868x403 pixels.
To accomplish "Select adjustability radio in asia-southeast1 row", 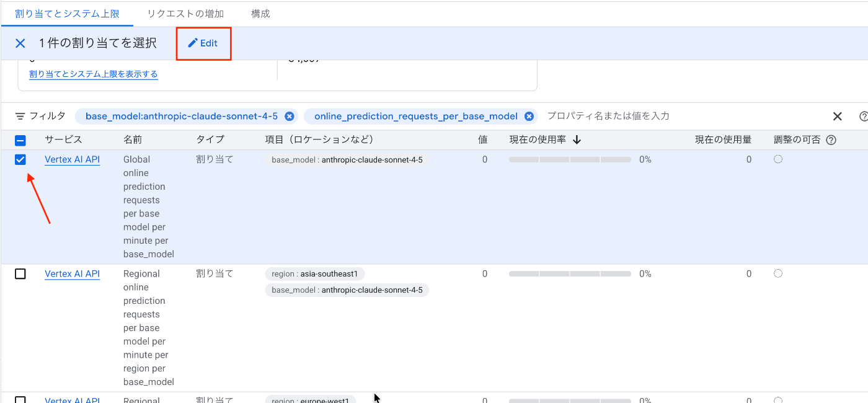I will coord(778,273).
